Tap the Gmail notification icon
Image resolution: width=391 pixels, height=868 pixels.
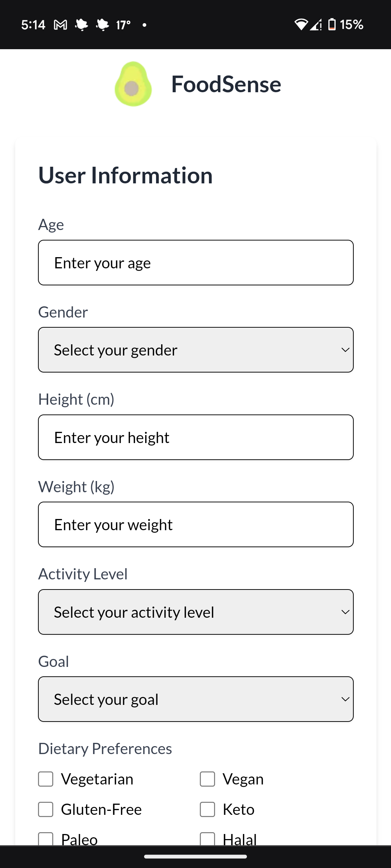tap(60, 25)
